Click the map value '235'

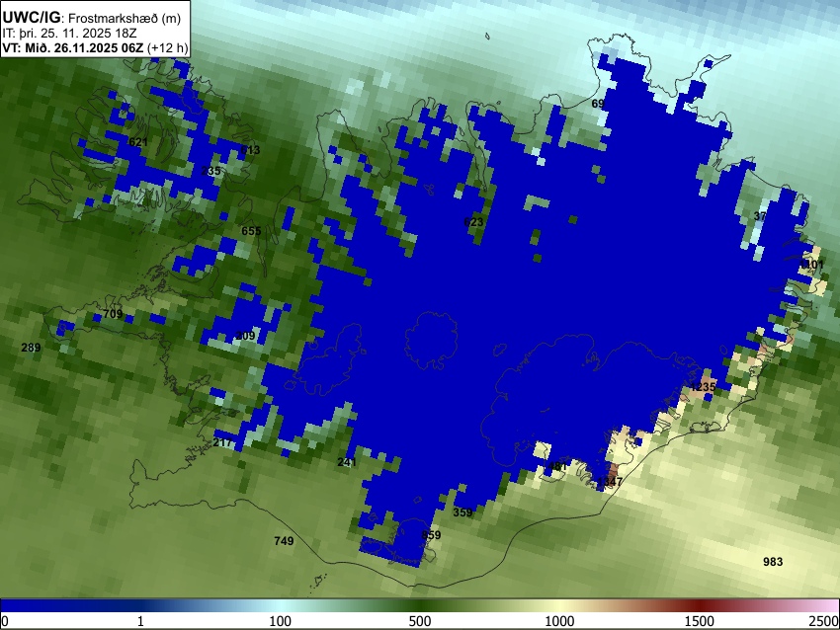(211, 171)
